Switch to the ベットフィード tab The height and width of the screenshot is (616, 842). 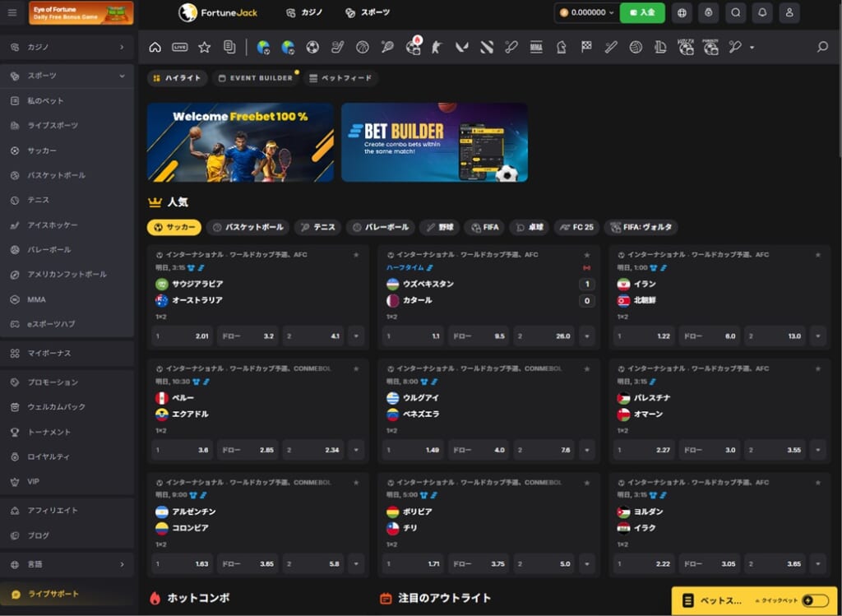pos(341,78)
